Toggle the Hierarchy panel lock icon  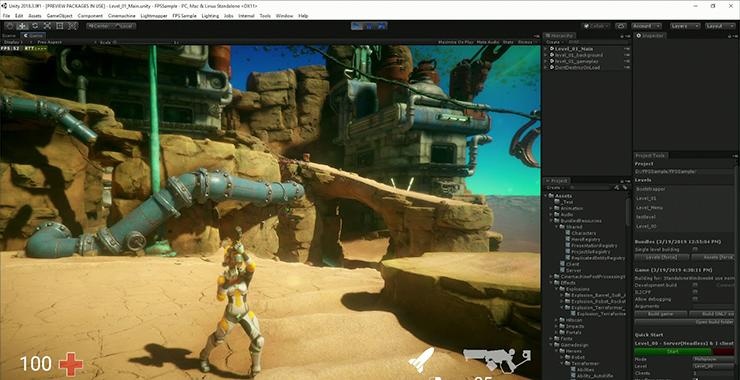pos(623,36)
